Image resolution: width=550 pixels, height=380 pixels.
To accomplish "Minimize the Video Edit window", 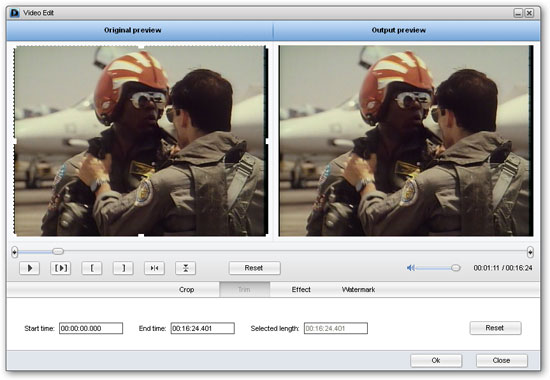I will point(518,13).
